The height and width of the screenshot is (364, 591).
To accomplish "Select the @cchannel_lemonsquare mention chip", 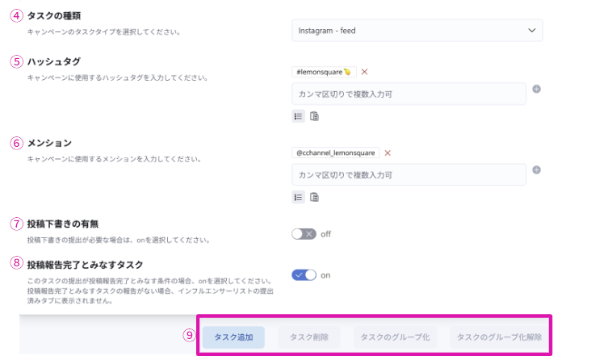I will 335,153.
